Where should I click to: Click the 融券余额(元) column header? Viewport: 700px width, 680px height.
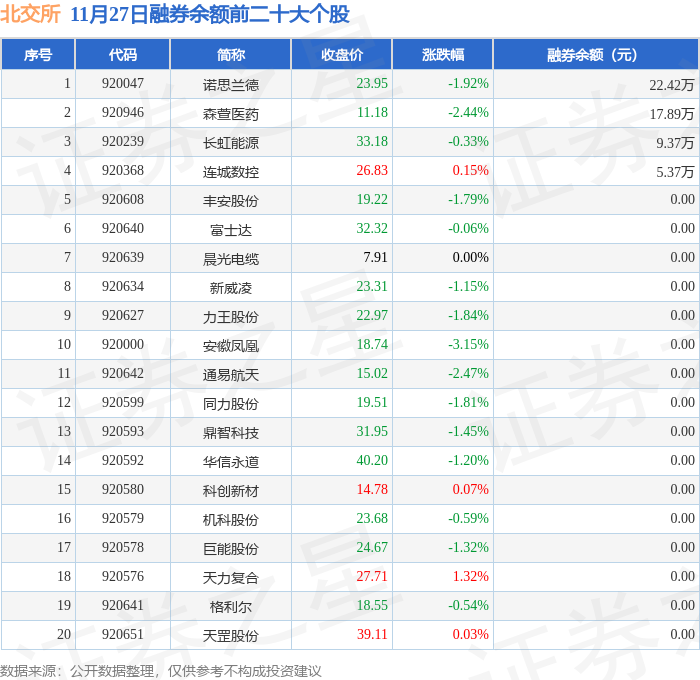click(x=596, y=54)
